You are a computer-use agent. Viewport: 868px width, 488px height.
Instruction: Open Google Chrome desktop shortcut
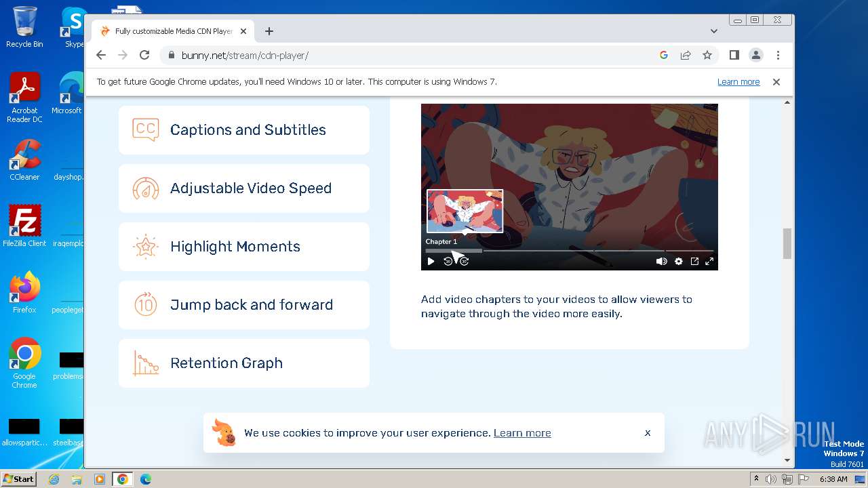click(x=24, y=363)
